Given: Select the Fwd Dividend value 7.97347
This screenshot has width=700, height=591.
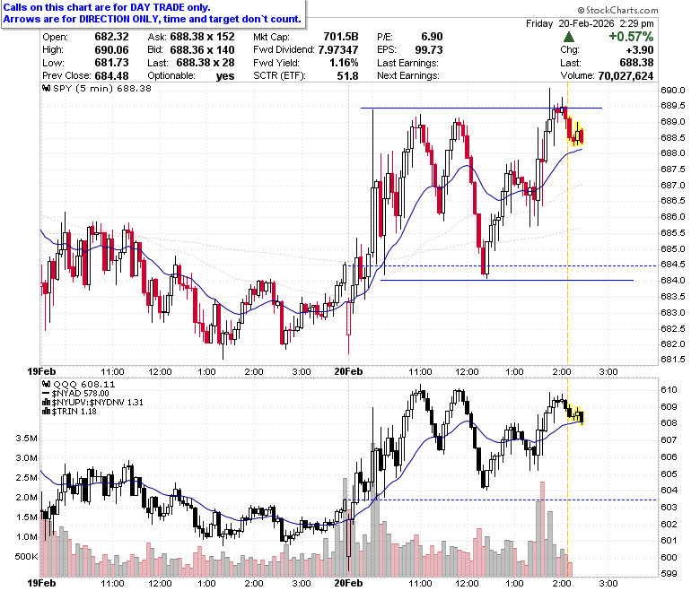Looking at the screenshot, I should [x=338, y=49].
